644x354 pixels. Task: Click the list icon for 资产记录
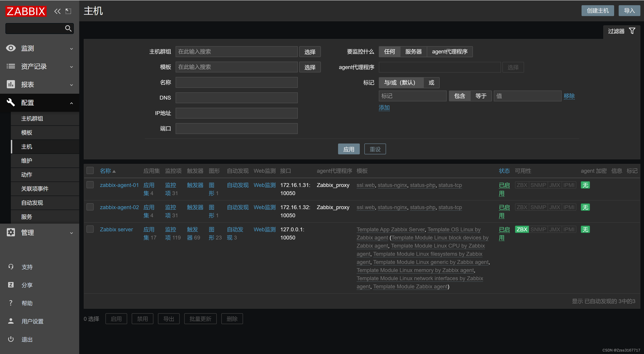click(11, 66)
